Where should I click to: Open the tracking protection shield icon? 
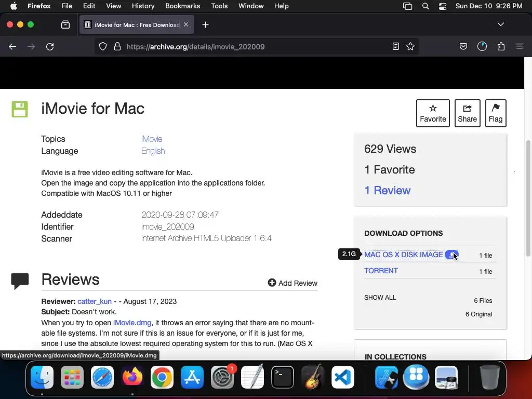[x=103, y=46]
